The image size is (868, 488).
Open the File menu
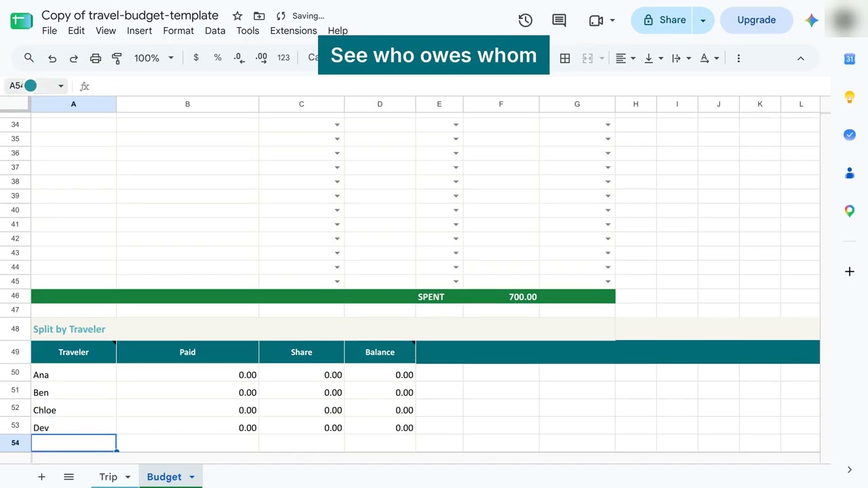(x=50, y=30)
